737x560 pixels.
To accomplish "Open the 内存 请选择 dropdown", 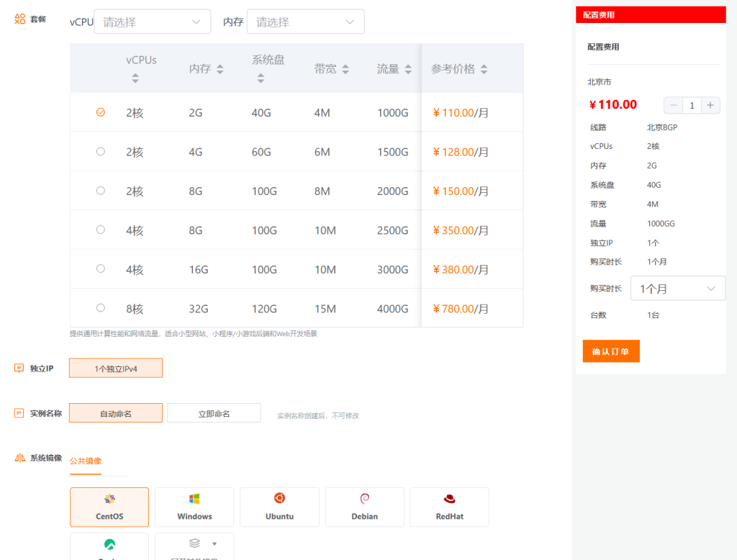I will coord(305,22).
